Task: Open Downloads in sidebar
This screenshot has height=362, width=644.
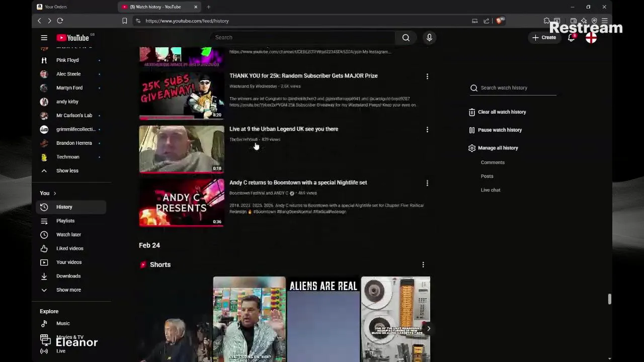Action: click(x=70, y=276)
